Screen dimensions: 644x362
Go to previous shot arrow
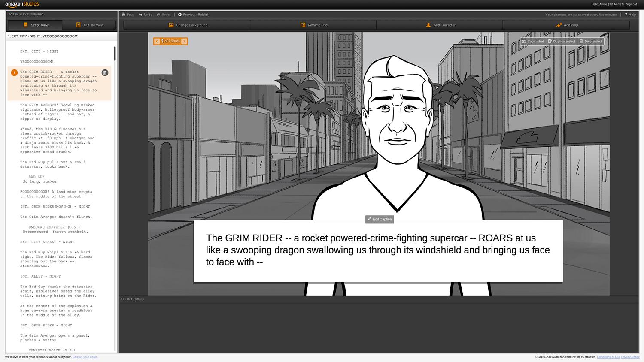(x=157, y=41)
